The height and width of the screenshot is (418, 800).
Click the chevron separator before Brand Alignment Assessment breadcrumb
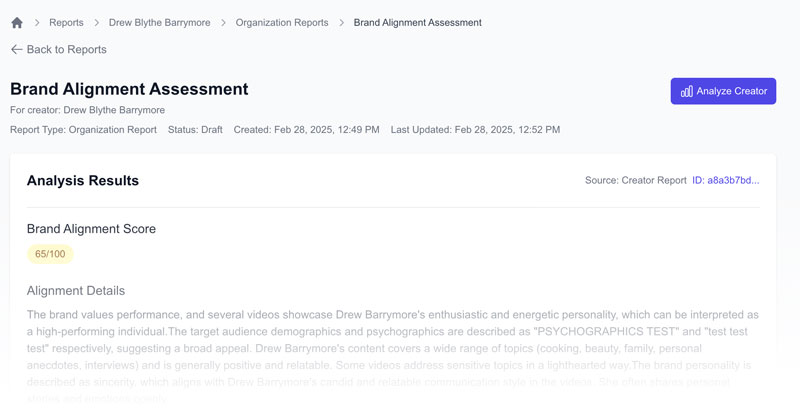click(341, 22)
